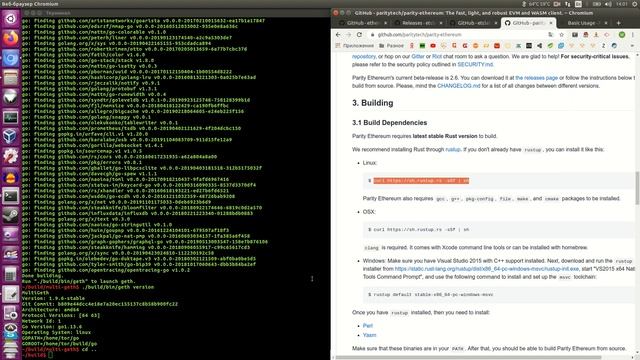Screen dimensions: 640x360
Task: Click the 'Done building.' terminal line
Action: (x=42, y=276)
